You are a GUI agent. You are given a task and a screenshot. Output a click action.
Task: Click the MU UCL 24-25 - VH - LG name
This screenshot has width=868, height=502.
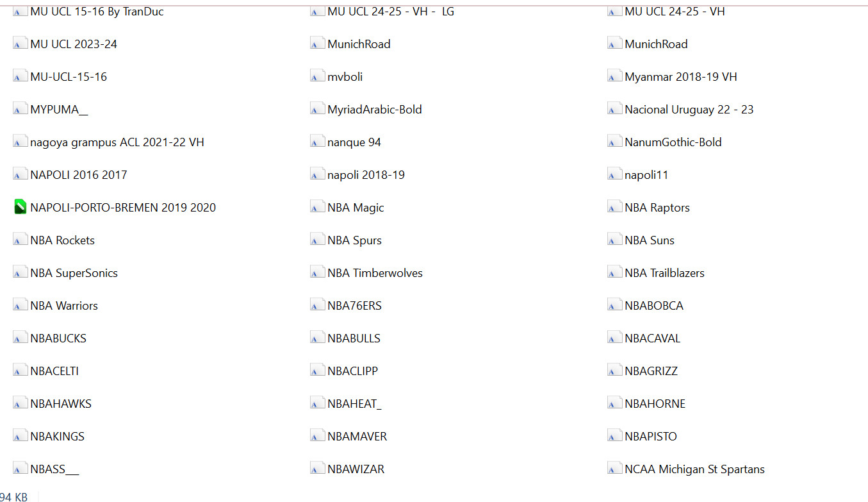click(x=391, y=11)
